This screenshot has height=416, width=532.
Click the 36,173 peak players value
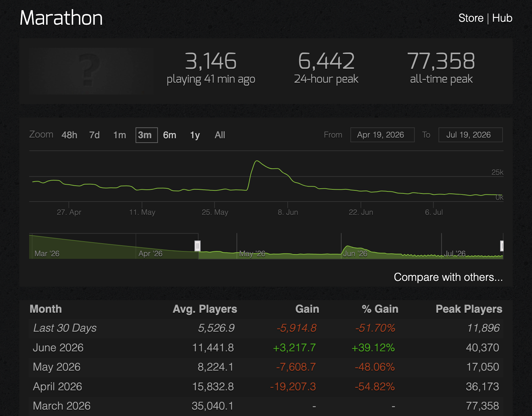(483, 387)
